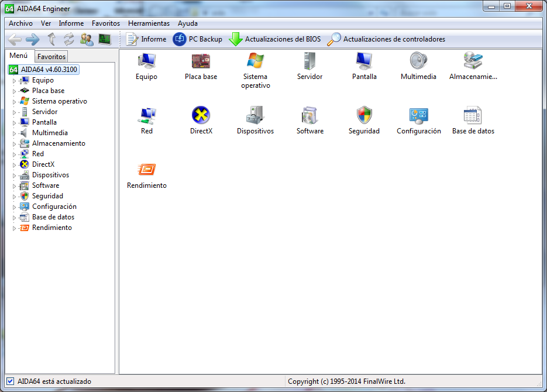The image size is (547, 392).
Task: Open the Software icon in main panel
Action: click(x=310, y=115)
